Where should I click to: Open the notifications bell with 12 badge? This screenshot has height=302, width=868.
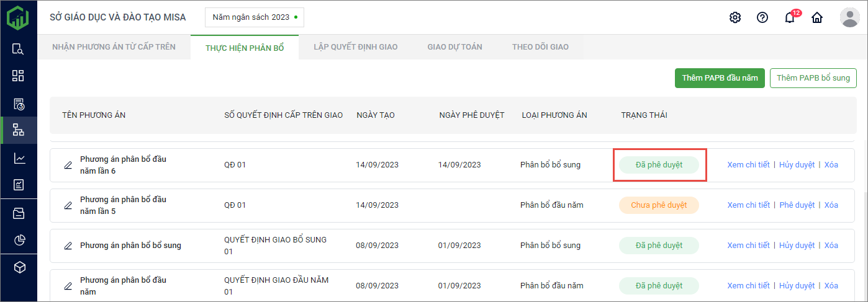point(790,17)
